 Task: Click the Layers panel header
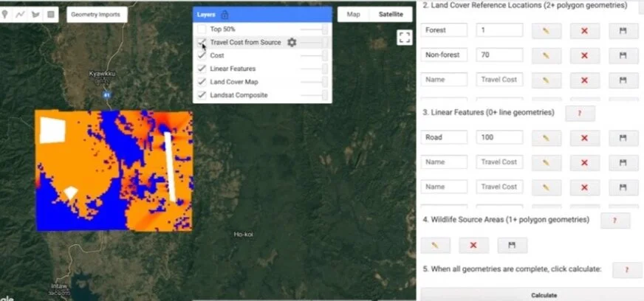[262, 15]
